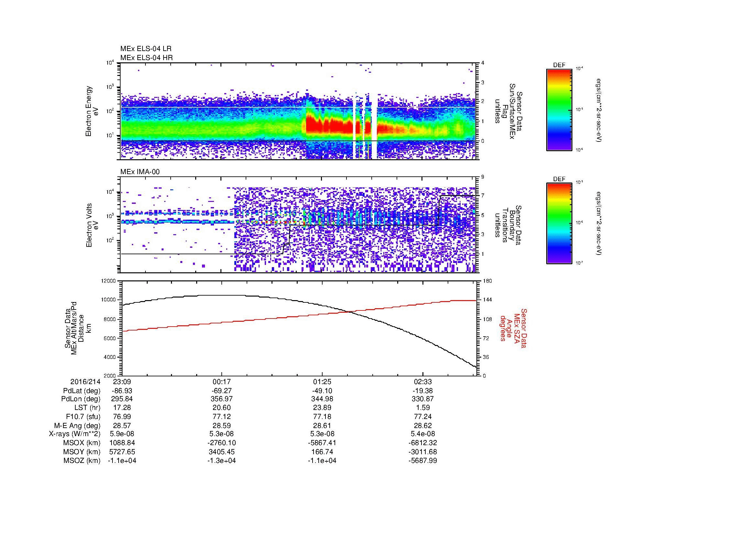
Task: Click the 'MEx ELS-04 HR' title text
Action: 146,58
